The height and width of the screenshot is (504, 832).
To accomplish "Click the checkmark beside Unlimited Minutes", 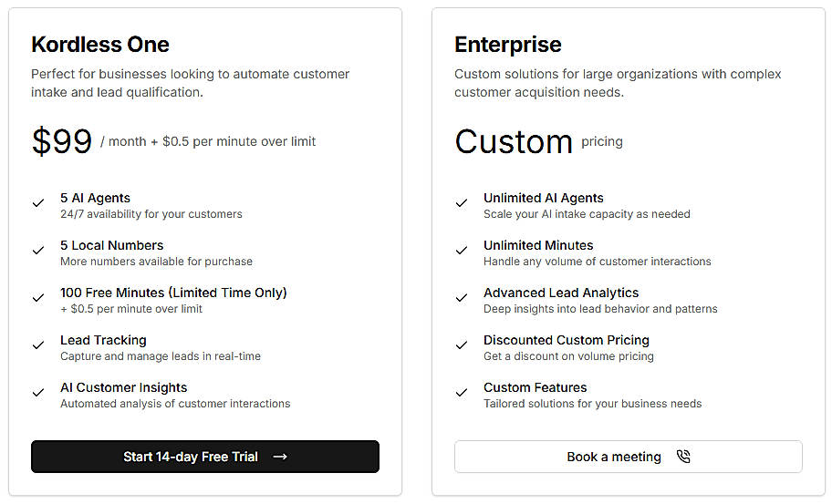I will (x=462, y=251).
